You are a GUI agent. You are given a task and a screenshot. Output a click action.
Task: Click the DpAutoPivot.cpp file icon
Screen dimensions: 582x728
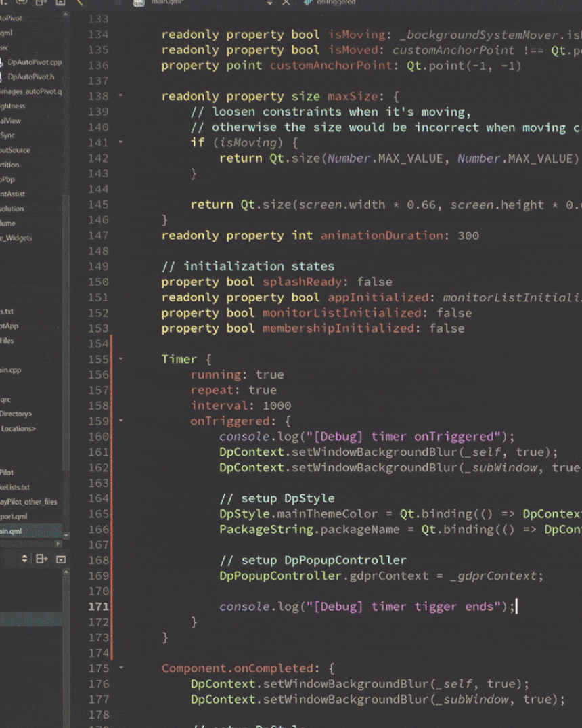tap(2, 62)
